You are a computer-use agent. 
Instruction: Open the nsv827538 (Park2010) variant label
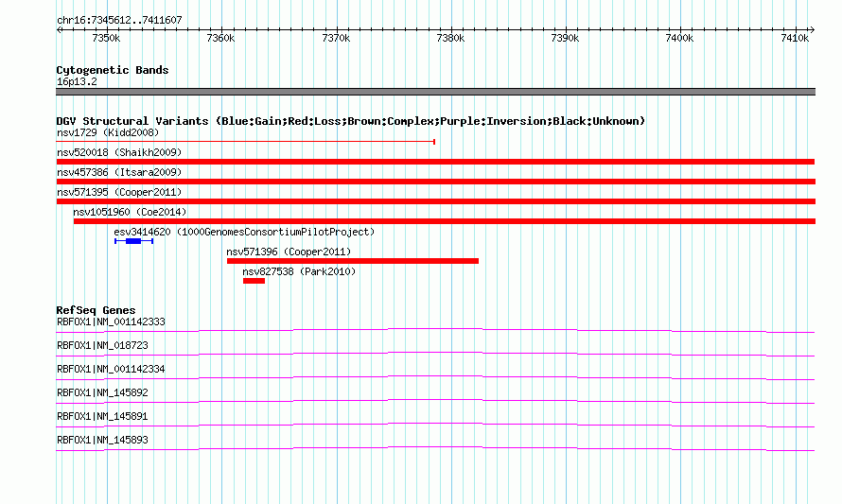point(299,271)
